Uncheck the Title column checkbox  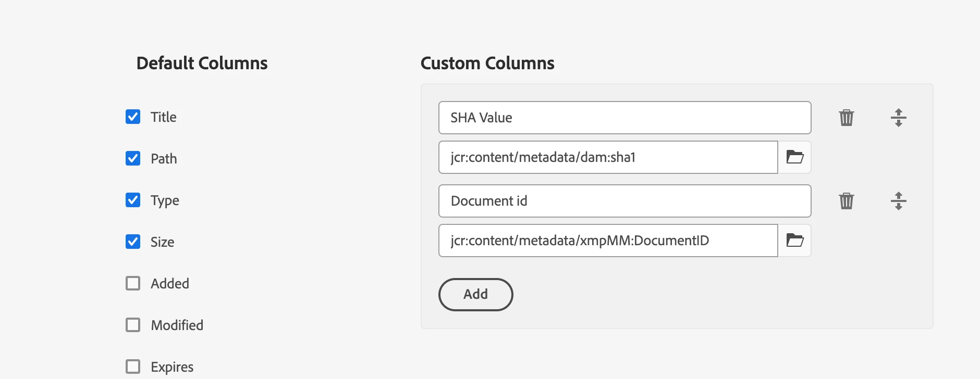(x=133, y=117)
